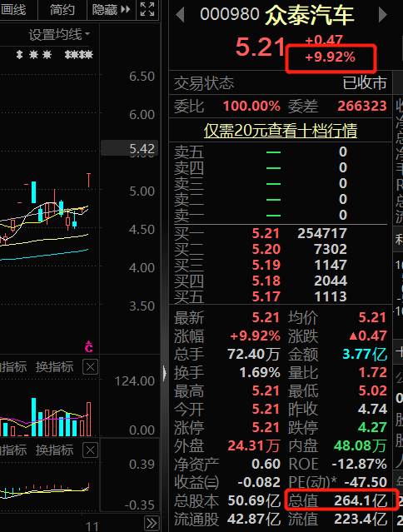Close the volume indicator panel
Image resolution: width=403 pixels, height=532 pixels.
[x=90, y=367]
